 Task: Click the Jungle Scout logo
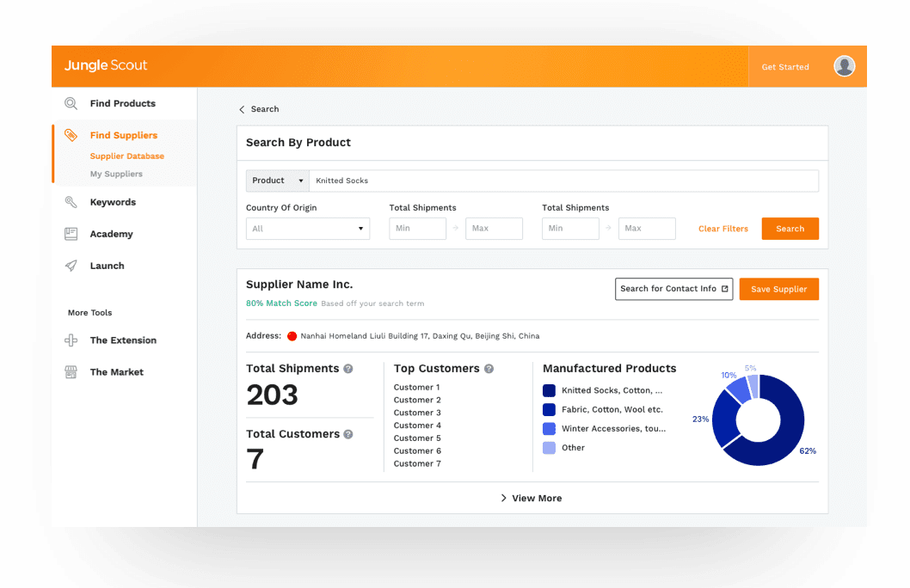click(106, 65)
